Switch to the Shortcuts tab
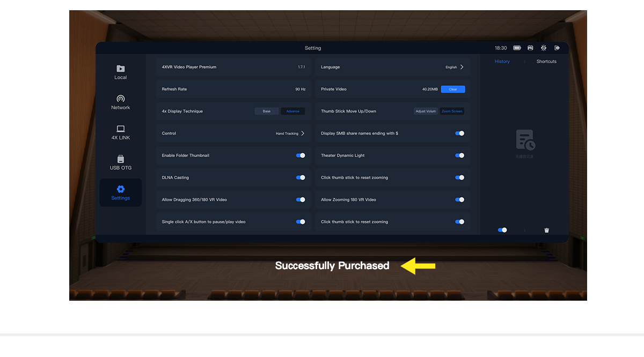The width and height of the screenshot is (644, 357). pyautogui.click(x=546, y=62)
